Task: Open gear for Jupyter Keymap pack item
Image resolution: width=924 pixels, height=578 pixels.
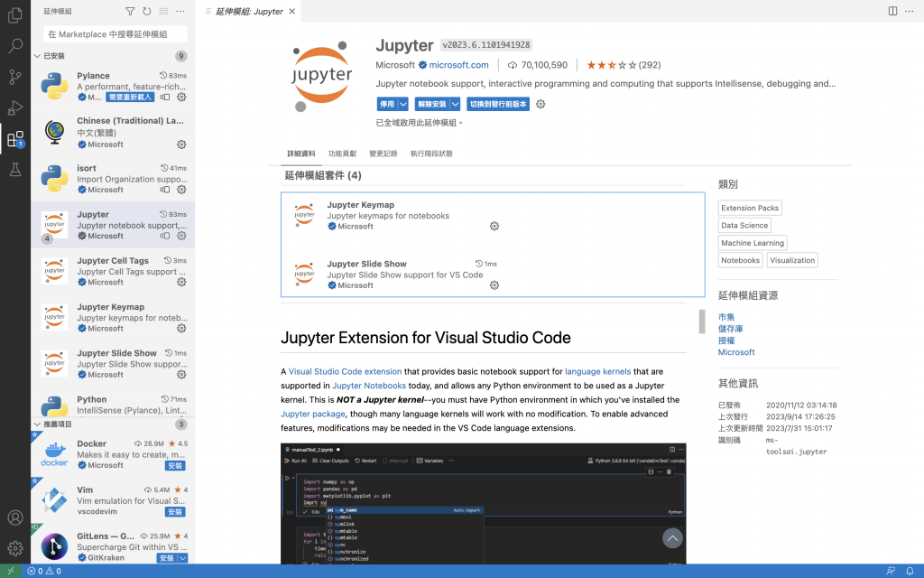Action: [494, 226]
